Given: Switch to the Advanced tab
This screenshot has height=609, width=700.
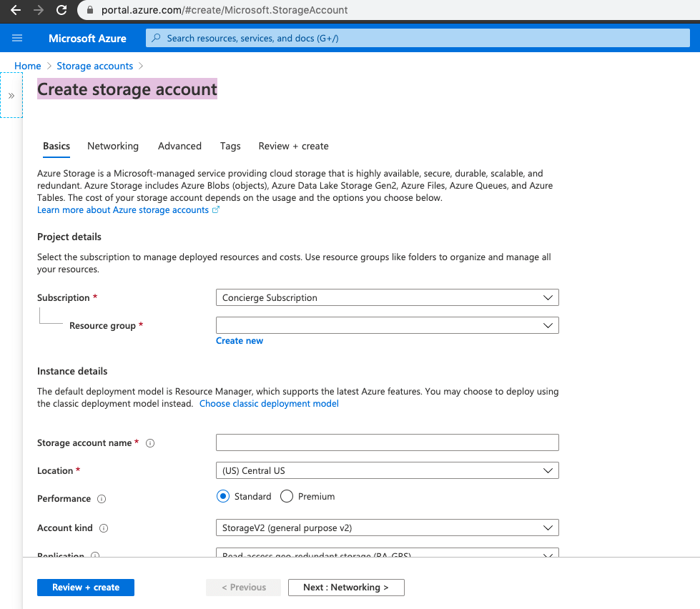Looking at the screenshot, I should coord(179,146).
